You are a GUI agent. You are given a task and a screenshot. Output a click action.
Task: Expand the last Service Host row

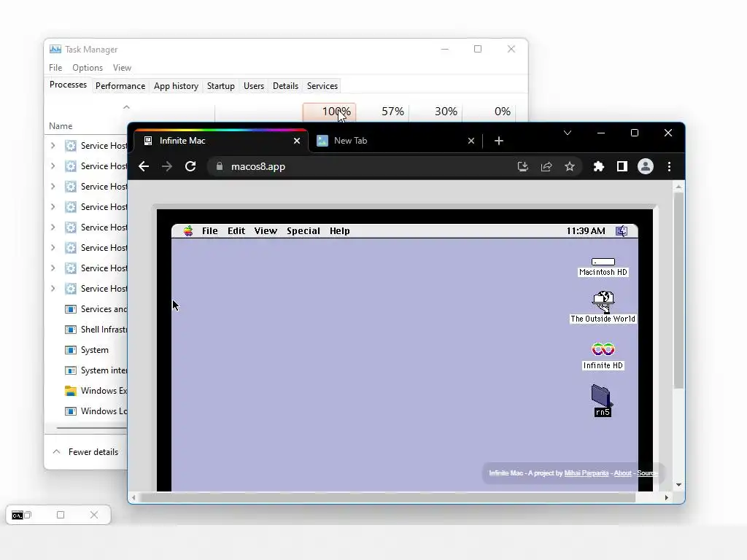[53, 289]
